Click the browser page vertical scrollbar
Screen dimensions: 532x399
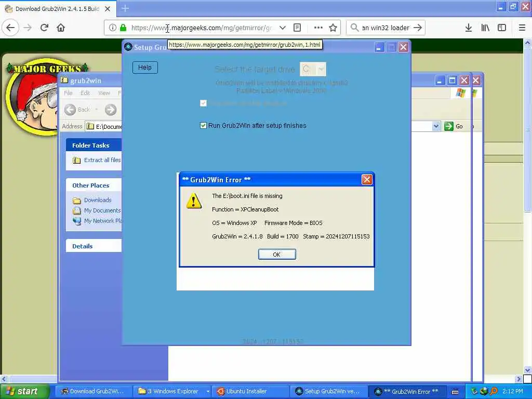click(528, 129)
